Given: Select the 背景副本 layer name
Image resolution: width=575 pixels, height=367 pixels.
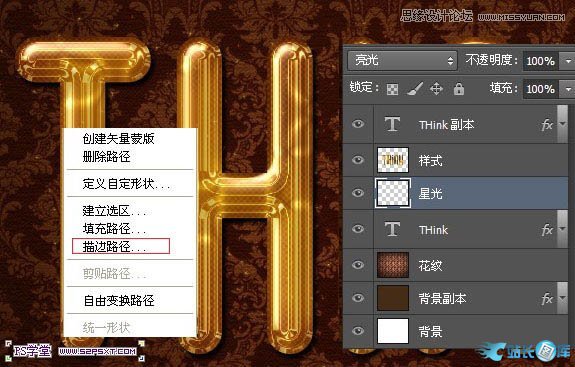Looking at the screenshot, I should click(442, 299).
